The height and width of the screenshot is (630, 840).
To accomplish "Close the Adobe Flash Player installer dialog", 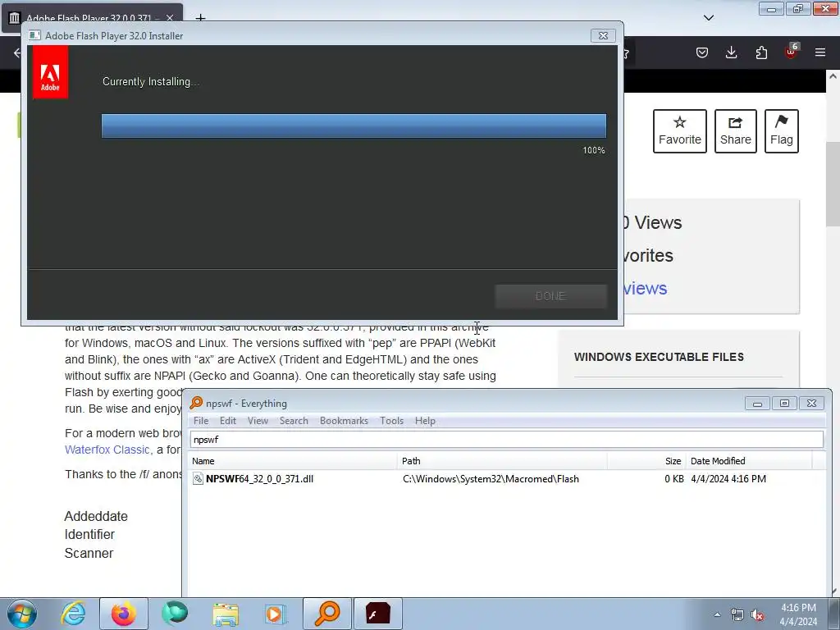I will [x=603, y=35].
